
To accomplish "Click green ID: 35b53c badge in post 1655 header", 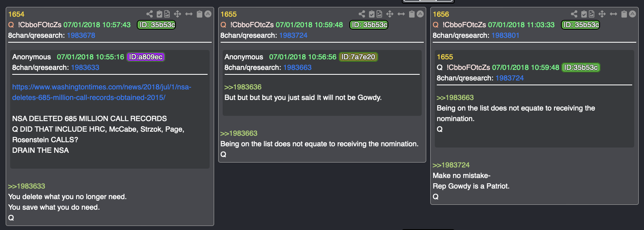I will pyautogui.click(x=369, y=25).
